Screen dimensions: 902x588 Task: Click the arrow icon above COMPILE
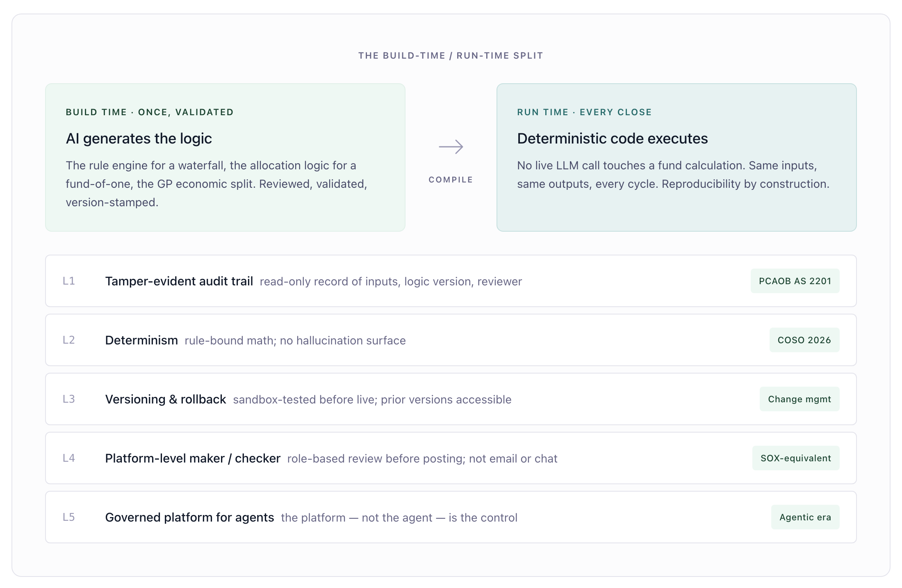[451, 147]
